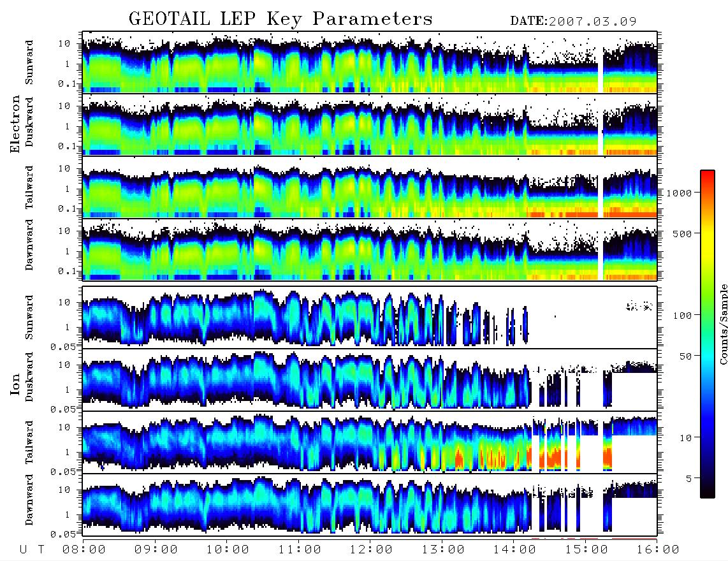Click the "U T" axis label

32,550
